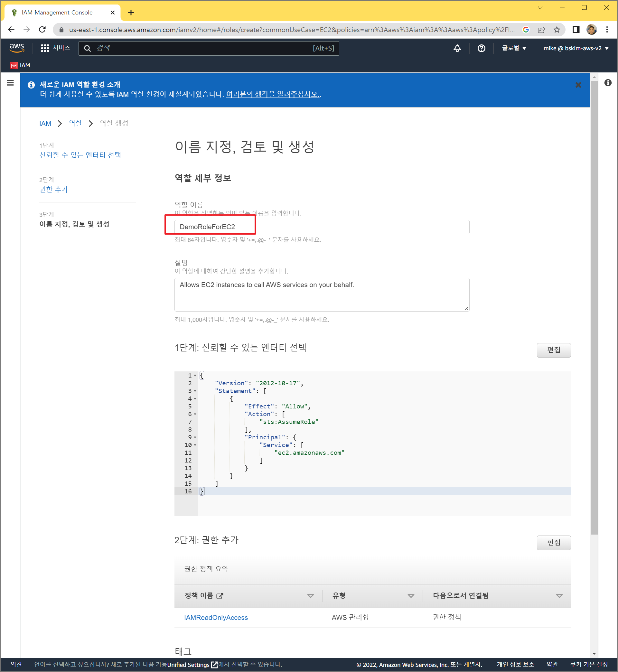Click the scrollbar down arrow
The height and width of the screenshot is (672, 618).
594,653
